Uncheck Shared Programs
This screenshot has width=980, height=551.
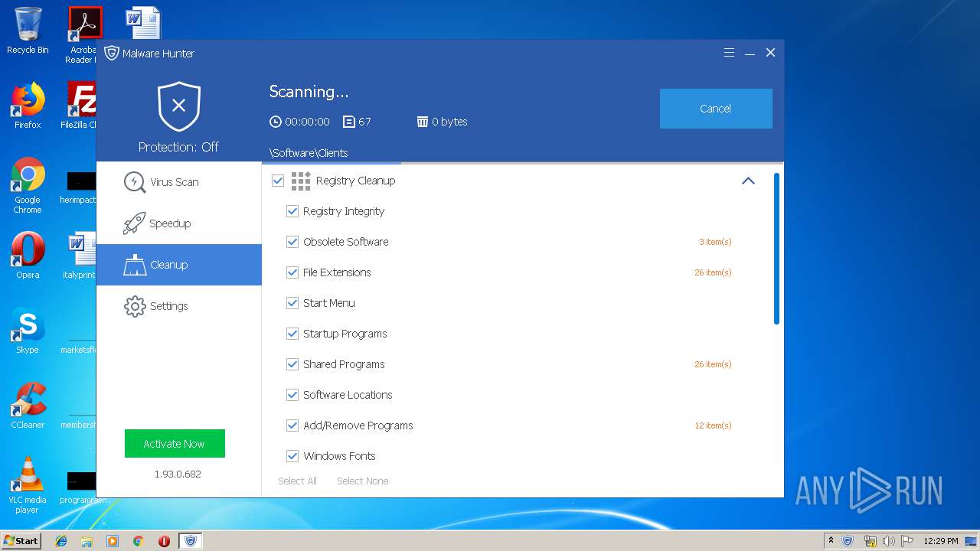292,364
